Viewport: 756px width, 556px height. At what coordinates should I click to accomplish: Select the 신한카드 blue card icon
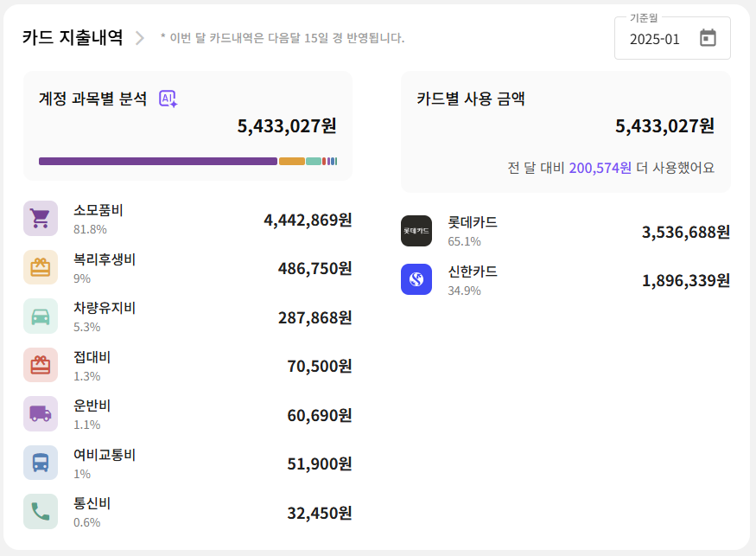click(x=416, y=280)
